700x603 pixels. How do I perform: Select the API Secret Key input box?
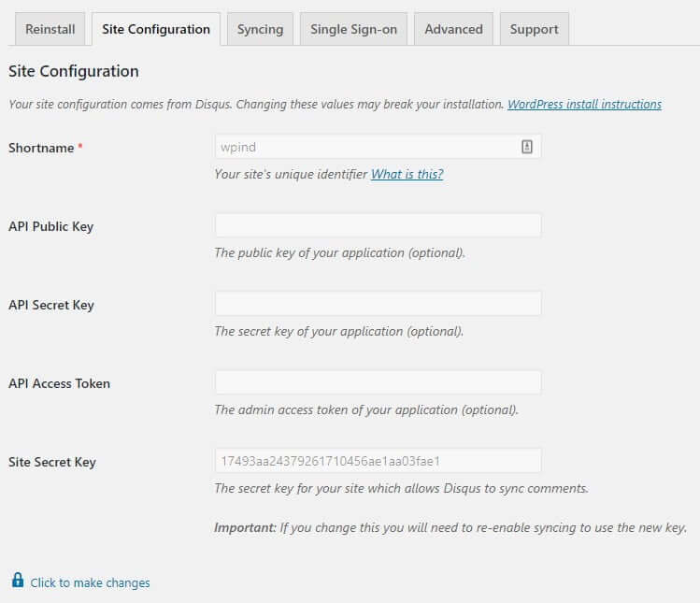click(379, 304)
